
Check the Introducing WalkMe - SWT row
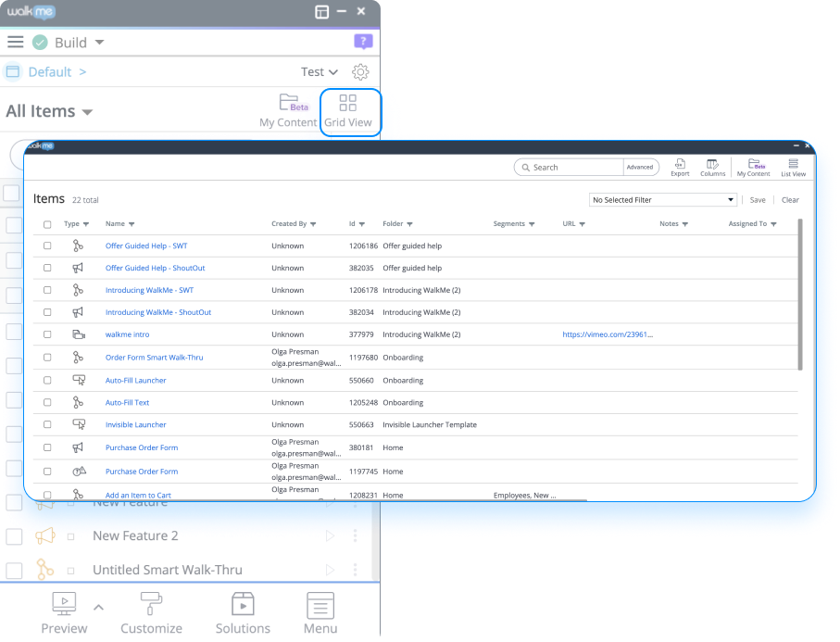pyautogui.click(x=47, y=290)
